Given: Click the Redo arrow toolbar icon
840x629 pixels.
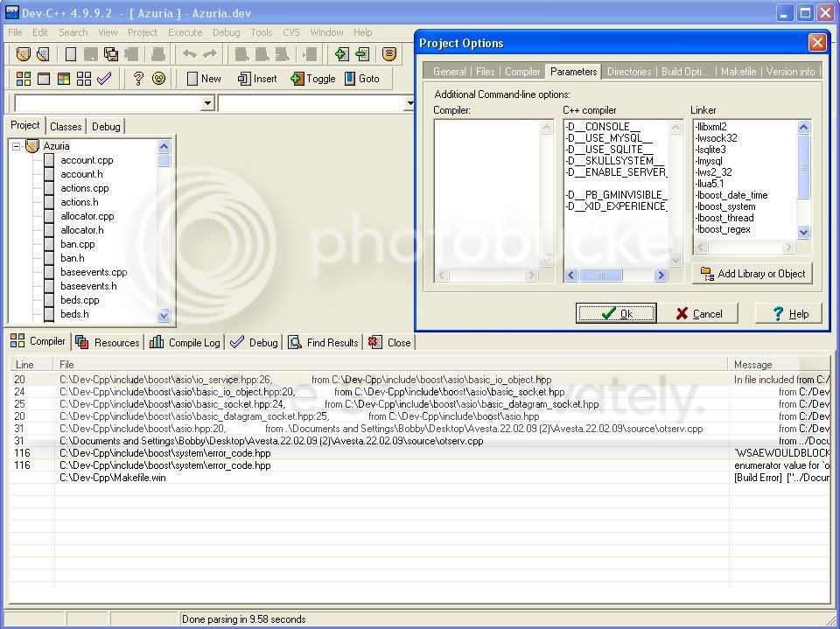Looking at the screenshot, I should coord(209,54).
